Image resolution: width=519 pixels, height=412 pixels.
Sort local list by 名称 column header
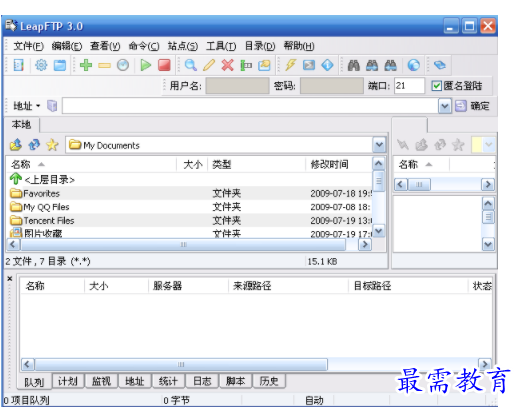point(91,164)
